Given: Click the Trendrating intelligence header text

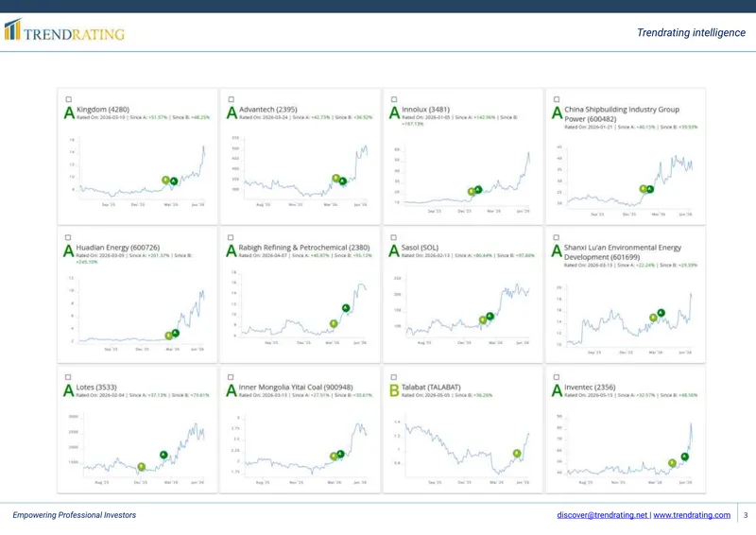Looking at the screenshot, I should click(691, 33).
